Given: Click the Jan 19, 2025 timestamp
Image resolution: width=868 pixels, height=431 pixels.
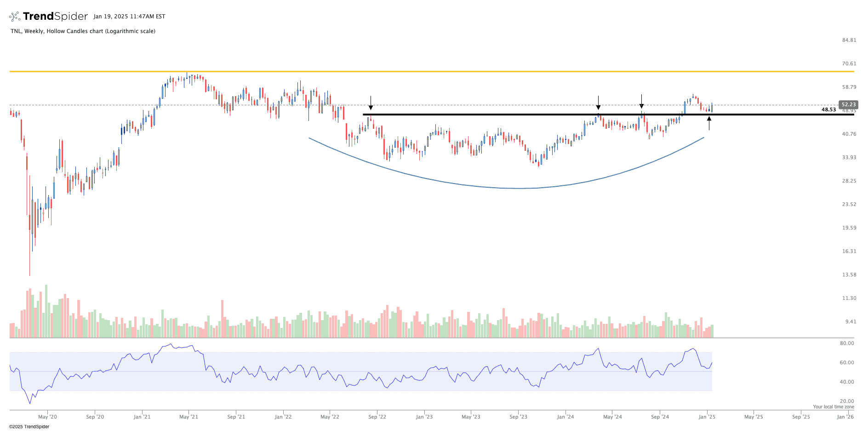Looking at the screenshot, I should (129, 17).
